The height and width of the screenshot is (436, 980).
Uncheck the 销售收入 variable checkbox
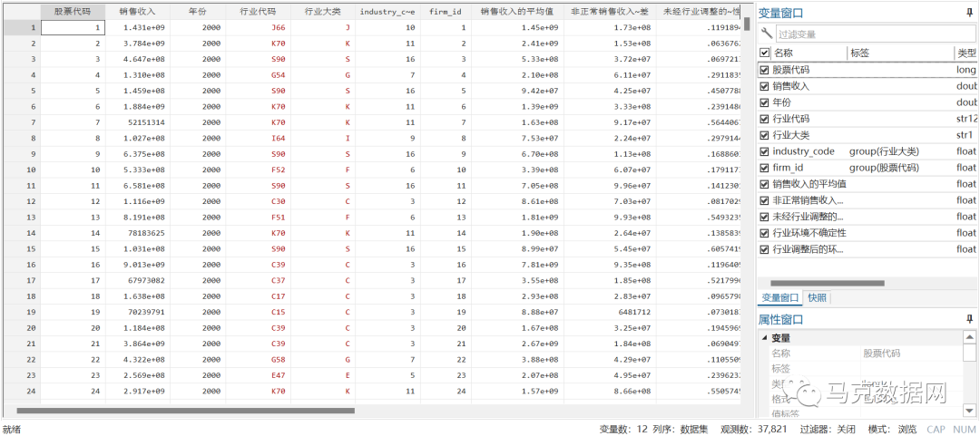point(764,86)
